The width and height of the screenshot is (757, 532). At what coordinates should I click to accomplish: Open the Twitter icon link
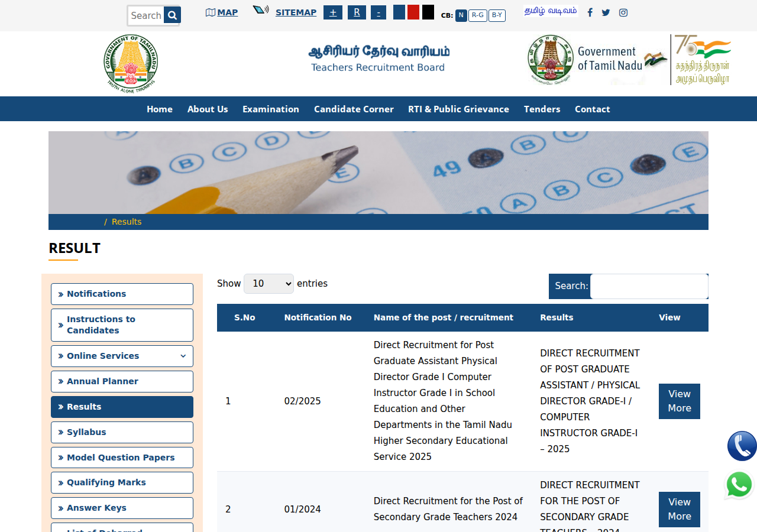[x=606, y=12]
